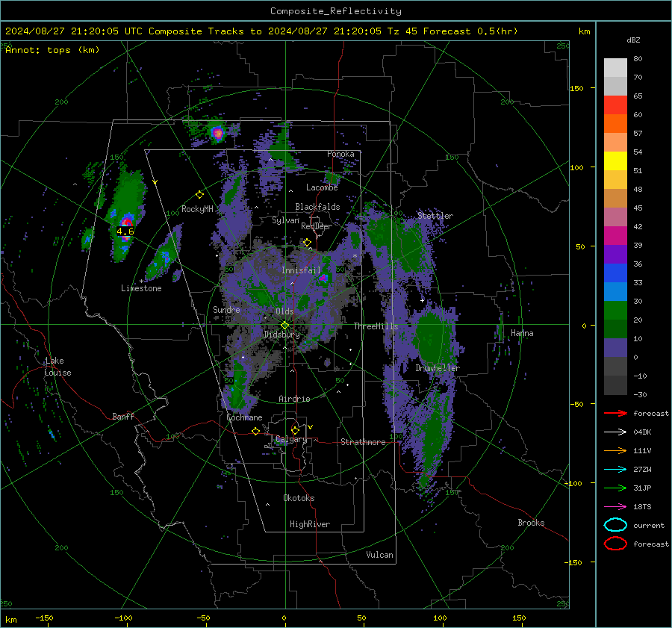The height and width of the screenshot is (628, 672).
Task: Click the HighRiver label
Action: pyautogui.click(x=309, y=524)
